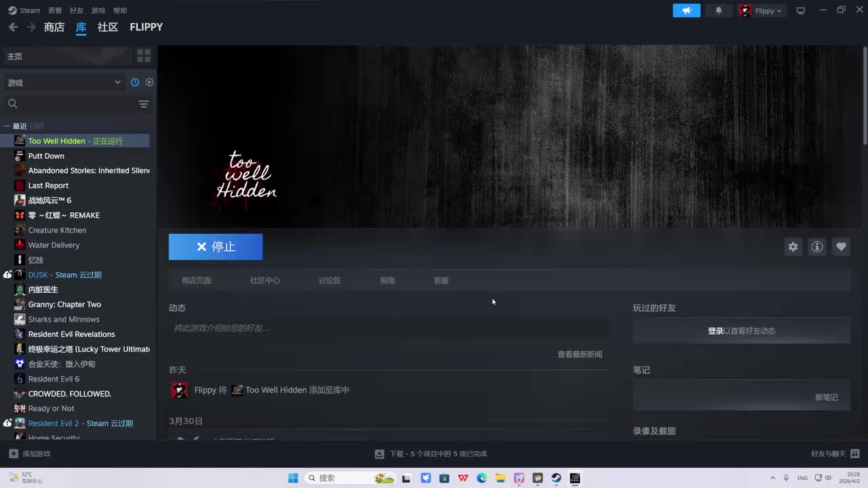868x488 pixels.
Task: Open File Explorer from taskbar
Action: pyautogui.click(x=500, y=478)
